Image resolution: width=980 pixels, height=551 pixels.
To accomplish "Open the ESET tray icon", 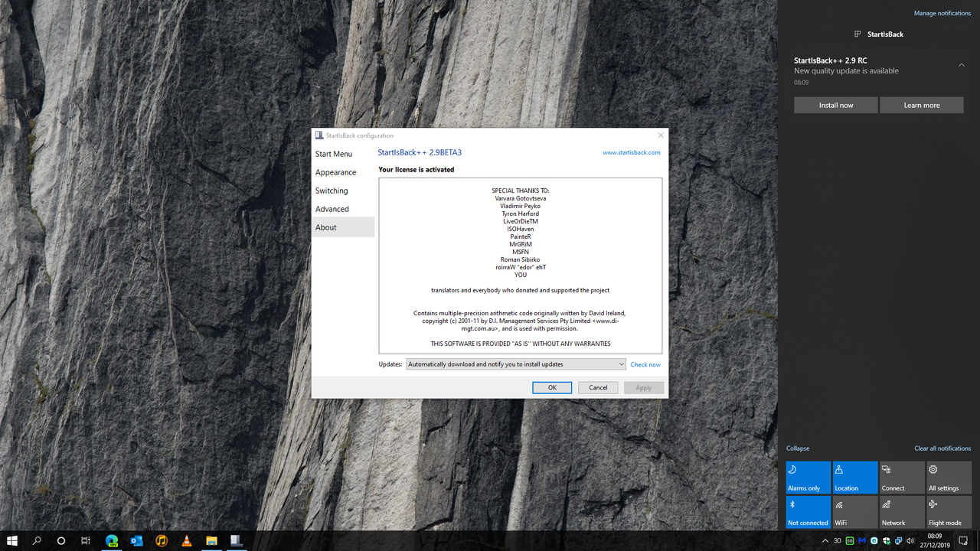I will coord(874,540).
